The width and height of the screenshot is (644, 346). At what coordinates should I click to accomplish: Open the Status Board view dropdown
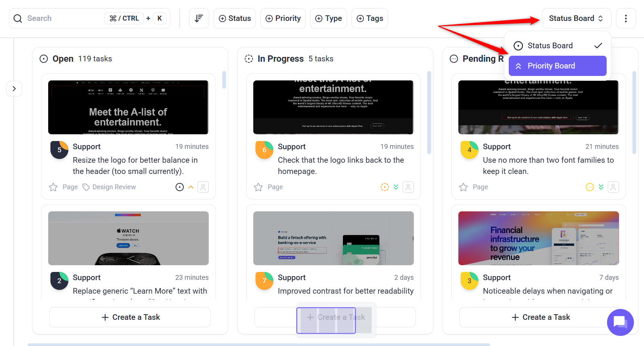point(576,18)
